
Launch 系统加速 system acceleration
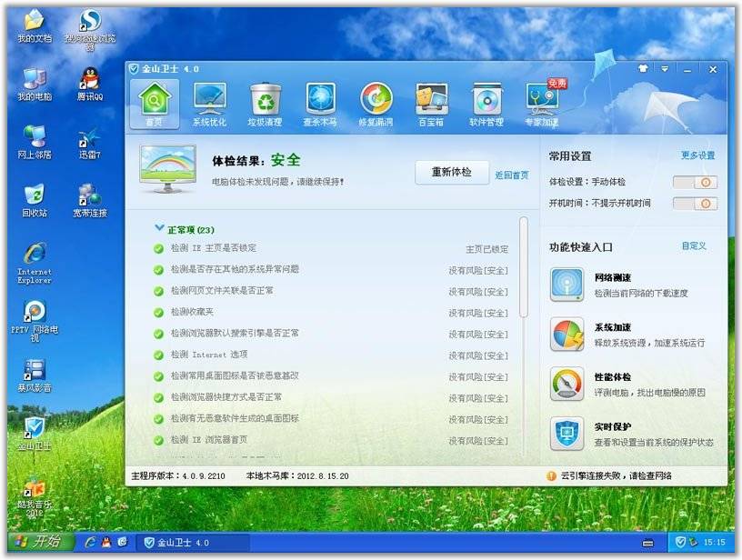click(x=567, y=335)
